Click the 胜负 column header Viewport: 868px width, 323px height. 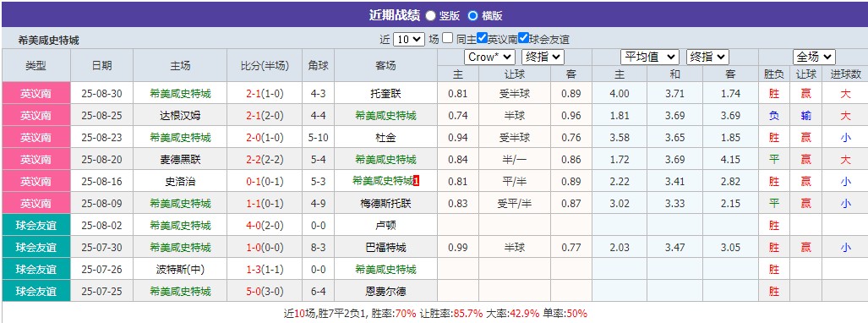774,74
